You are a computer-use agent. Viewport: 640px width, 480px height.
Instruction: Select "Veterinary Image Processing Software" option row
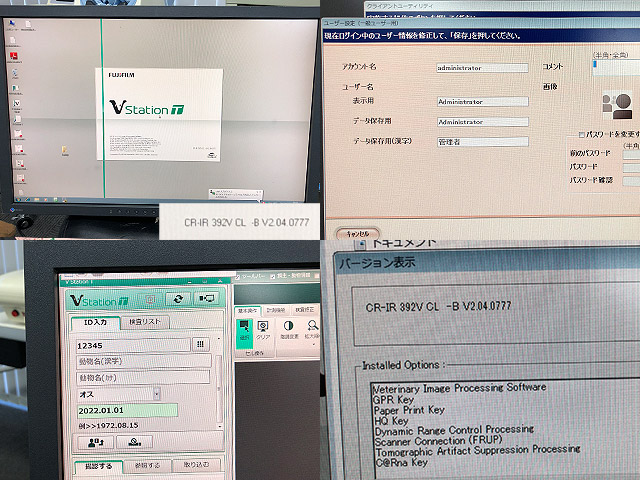pyautogui.click(x=459, y=388)
